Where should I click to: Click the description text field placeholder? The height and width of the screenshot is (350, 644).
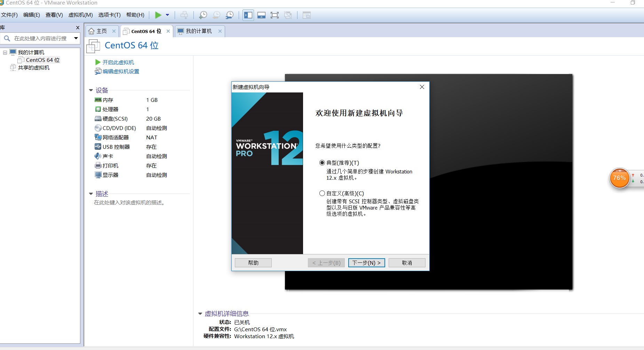[x=130, y=202]
